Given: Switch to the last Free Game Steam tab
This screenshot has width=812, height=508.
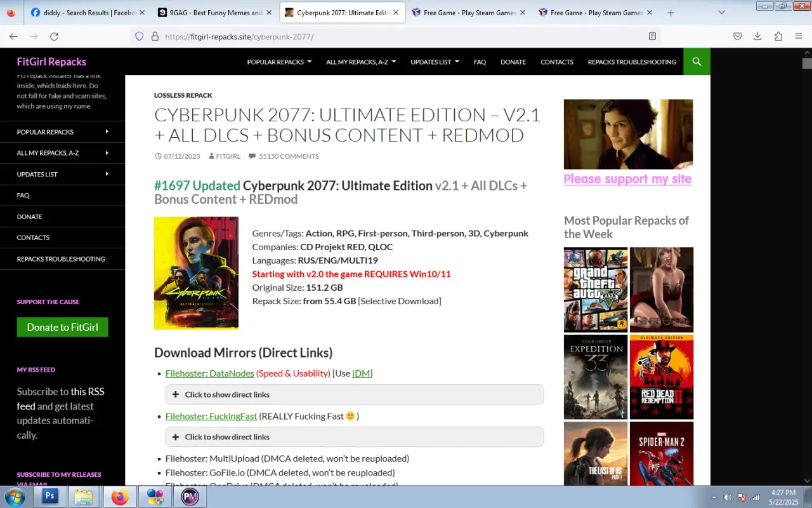Looking at the screenshot, I should pos(596,13).
